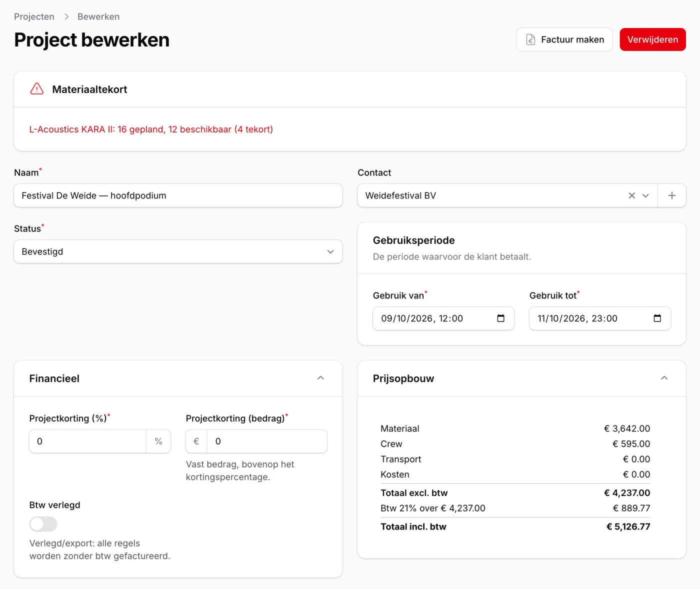Click the percent suffix of Projectkorting
700x589 pixels.
158,441
